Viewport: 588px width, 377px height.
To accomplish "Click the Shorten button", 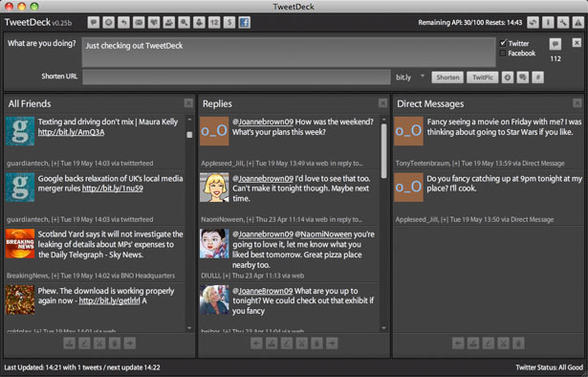I will 447,78.
